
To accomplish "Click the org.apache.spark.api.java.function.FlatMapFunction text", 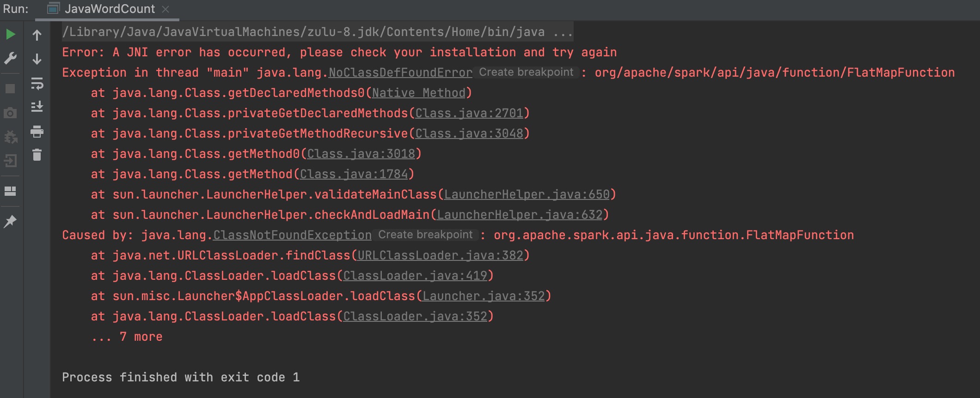I will point(674,235).
